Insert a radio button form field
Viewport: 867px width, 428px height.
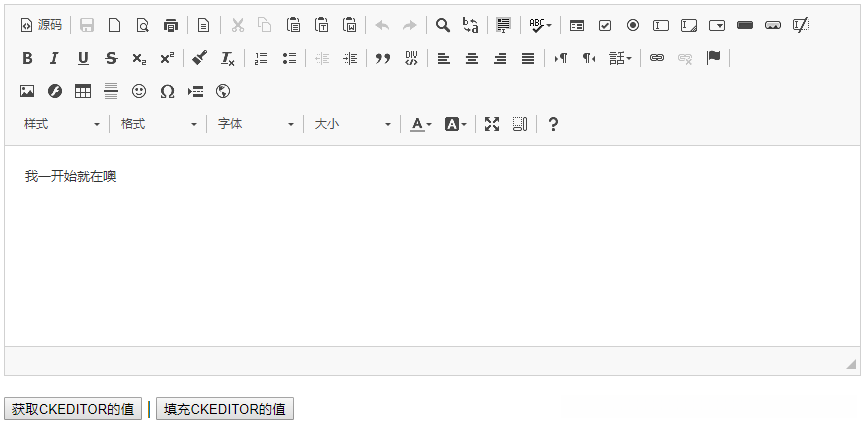(633, 25)
